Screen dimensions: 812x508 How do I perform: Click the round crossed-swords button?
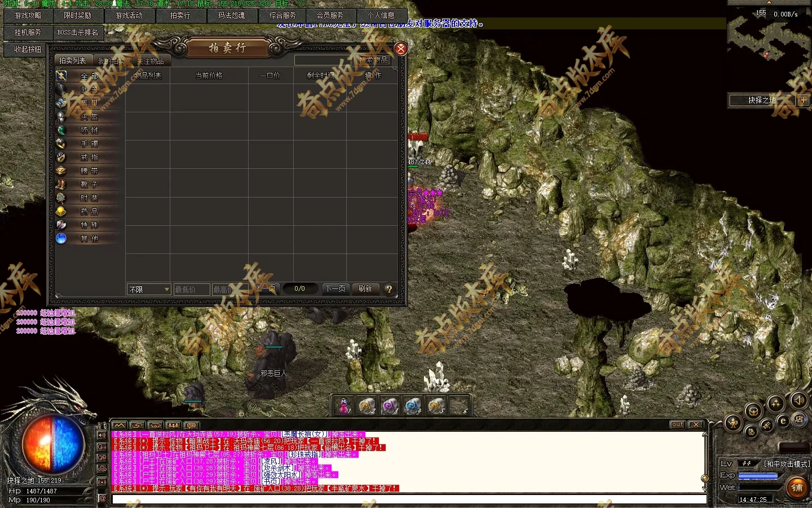[x=767, y=425]
